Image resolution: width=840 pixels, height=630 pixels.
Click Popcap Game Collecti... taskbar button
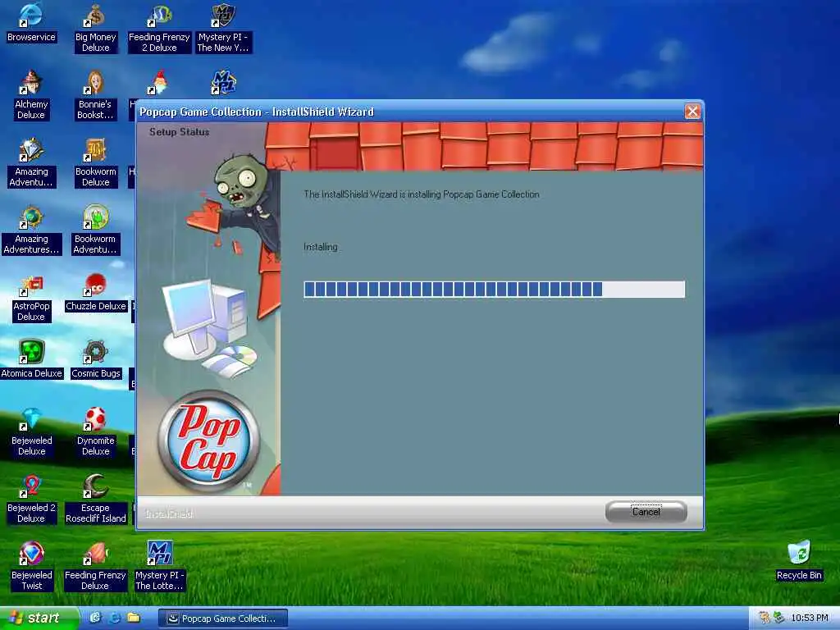[x=223, y=619]
